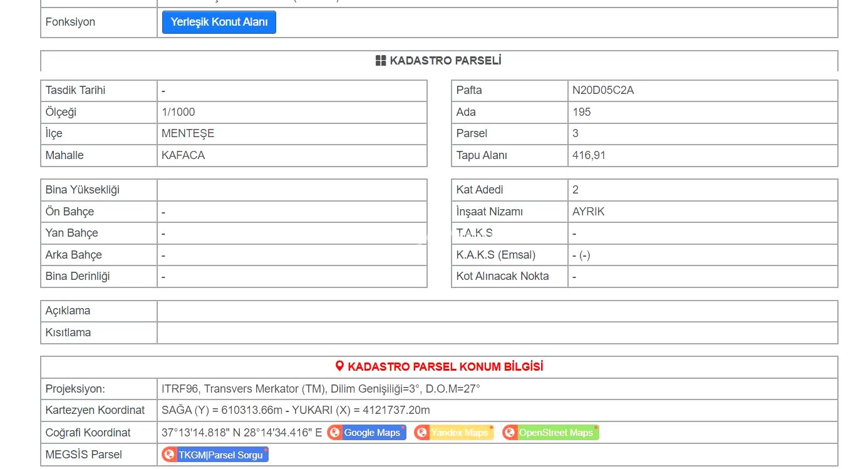The width and height of the screenshot is (868, 469).
Task: Click the empty Kısıtlama field
Action: tap(497, 332)
